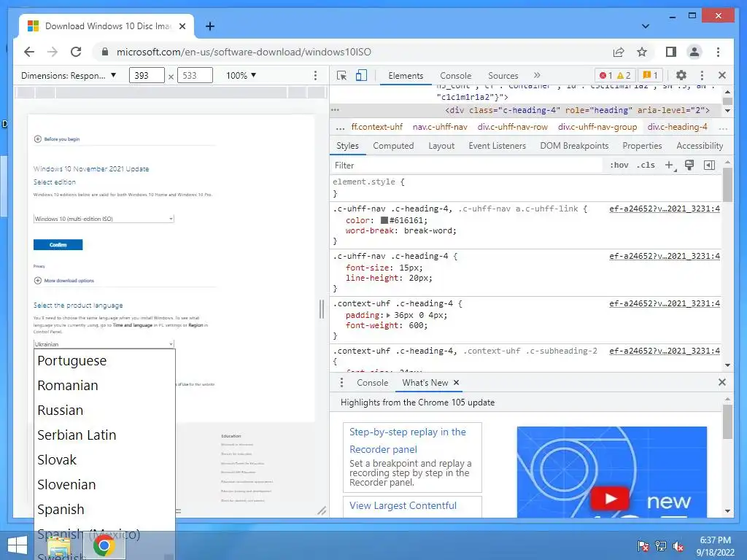Open the Properties tab
747x560 pixels.
click(x=642, y=146)
